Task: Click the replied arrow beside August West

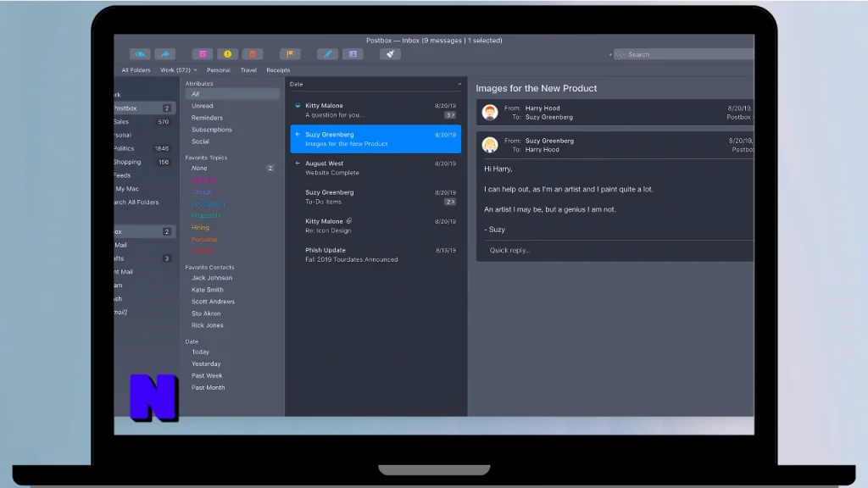Action: [x=298, y=164]
